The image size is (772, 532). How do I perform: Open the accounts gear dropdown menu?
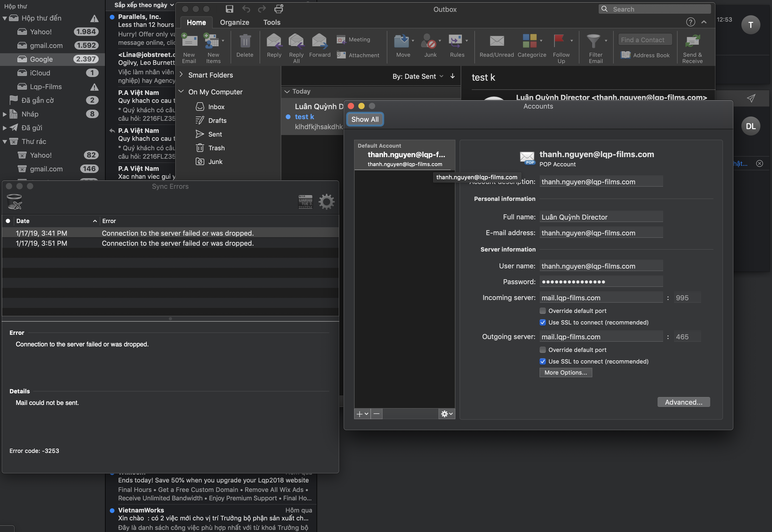click(x=447, y=414)
